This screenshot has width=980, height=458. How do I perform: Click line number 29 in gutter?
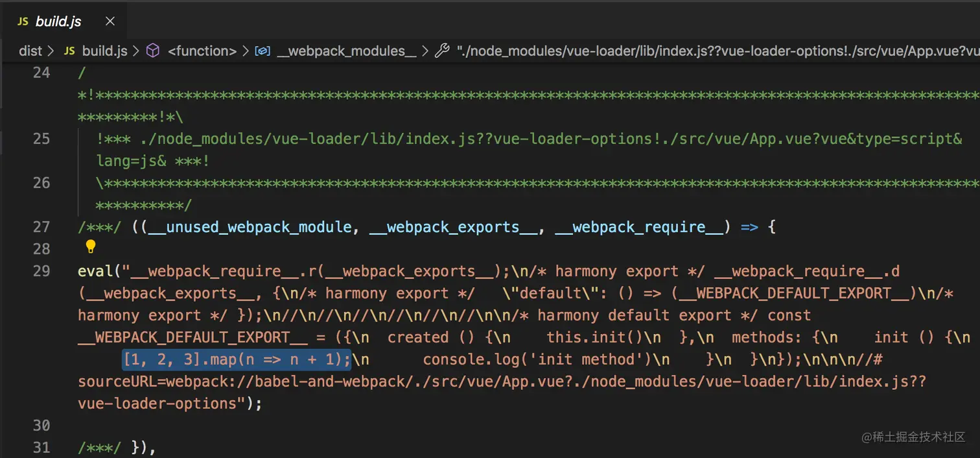pos(41,271)
